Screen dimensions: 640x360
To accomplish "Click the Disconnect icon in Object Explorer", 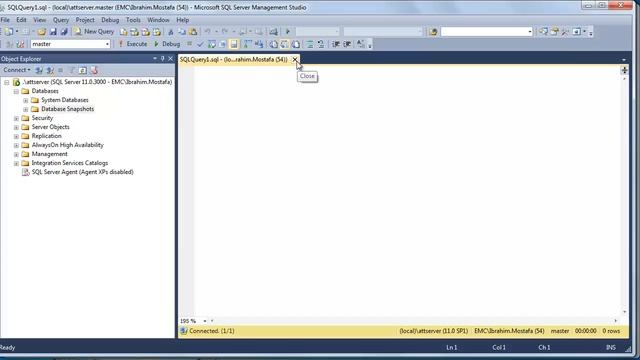I will click(50, 70).
